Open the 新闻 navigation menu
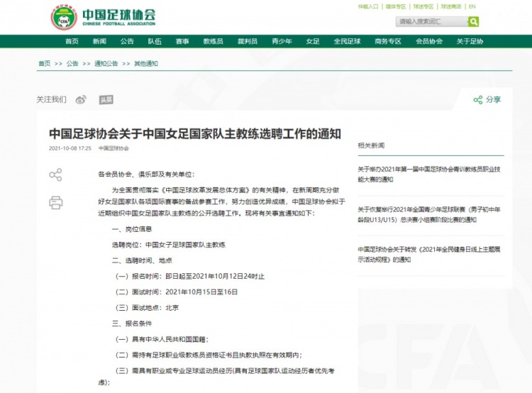 99,42
